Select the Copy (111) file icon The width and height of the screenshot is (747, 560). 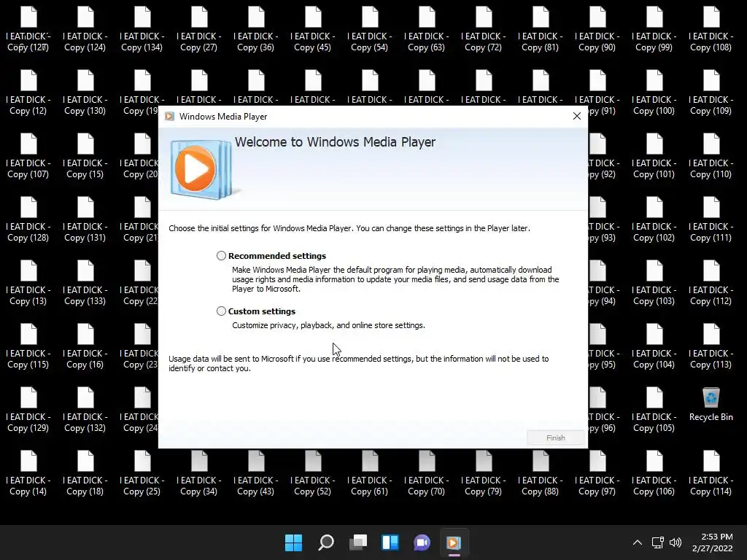(x=711, y=219)
